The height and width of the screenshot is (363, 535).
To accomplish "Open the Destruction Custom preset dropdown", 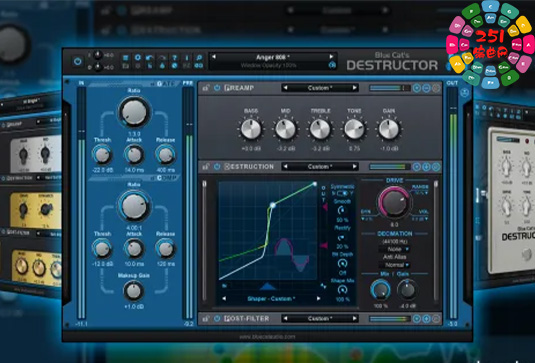I will tap(320, 167).
